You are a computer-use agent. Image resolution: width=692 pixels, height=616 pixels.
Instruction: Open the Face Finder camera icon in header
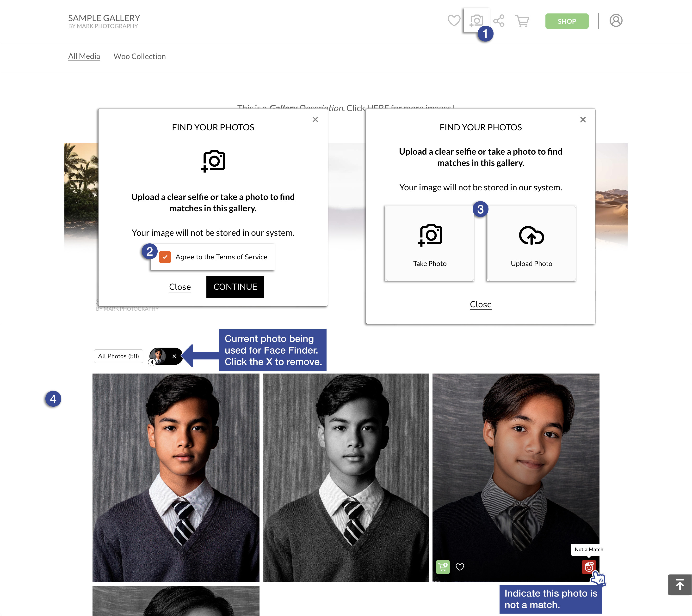click(x=476, y=21)
